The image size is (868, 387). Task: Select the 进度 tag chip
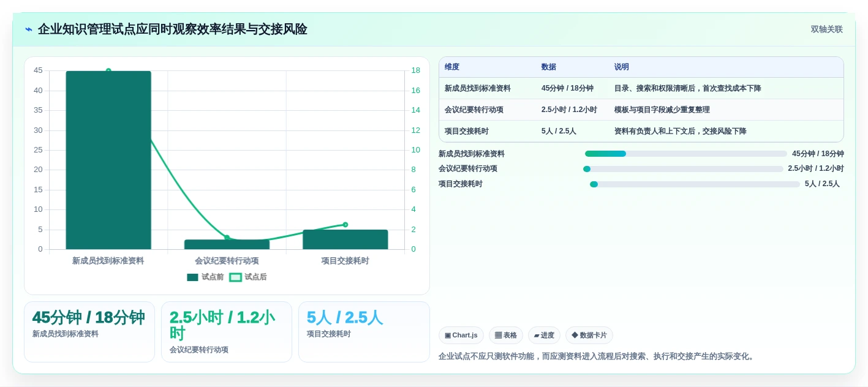click(x=544, y=335)
